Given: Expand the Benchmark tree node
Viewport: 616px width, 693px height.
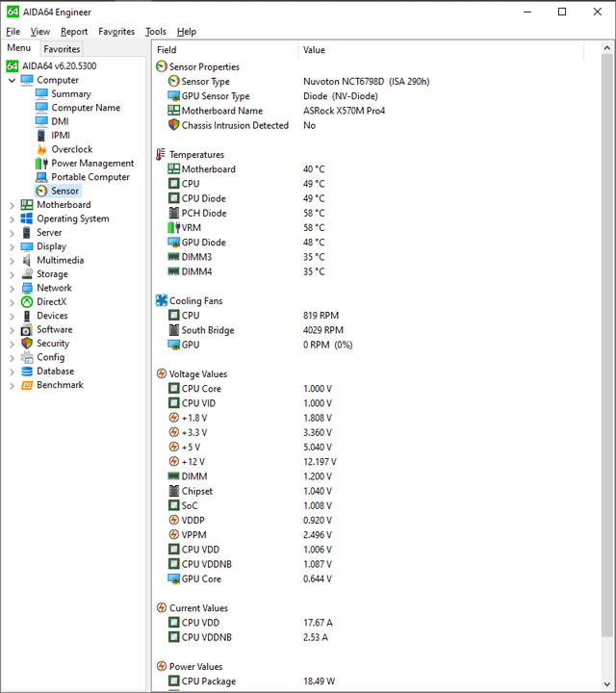Looking at the screenshot, I should [x=13, y=385].
